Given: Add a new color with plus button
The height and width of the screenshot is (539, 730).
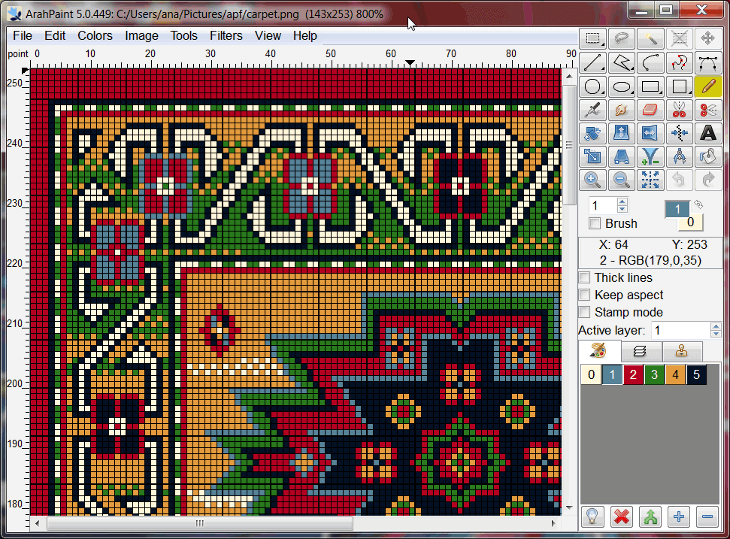Looking at the screenshot, I should coord(679,517).
